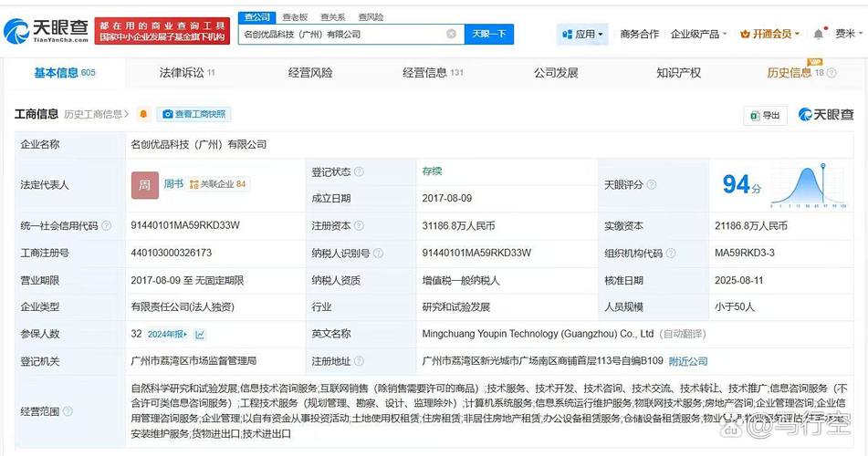
Task: Click English name Mingchuang Youpin Technology
Action: [x=538, y=334]
